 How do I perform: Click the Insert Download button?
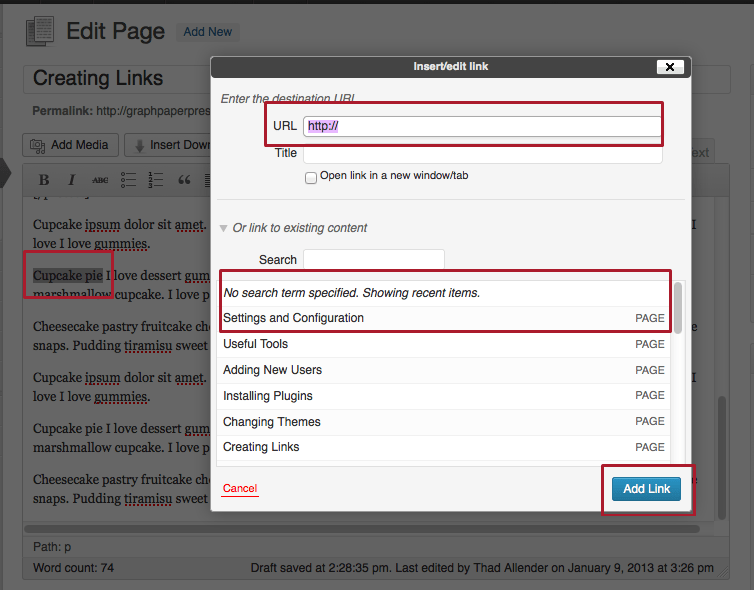tap(168, 145)
